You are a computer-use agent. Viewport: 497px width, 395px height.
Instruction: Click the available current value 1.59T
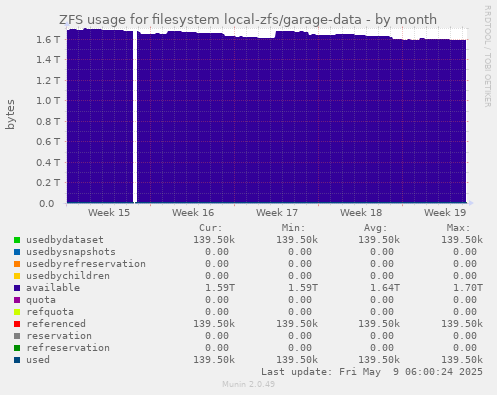pyautogui.click(x=220, y=288)
